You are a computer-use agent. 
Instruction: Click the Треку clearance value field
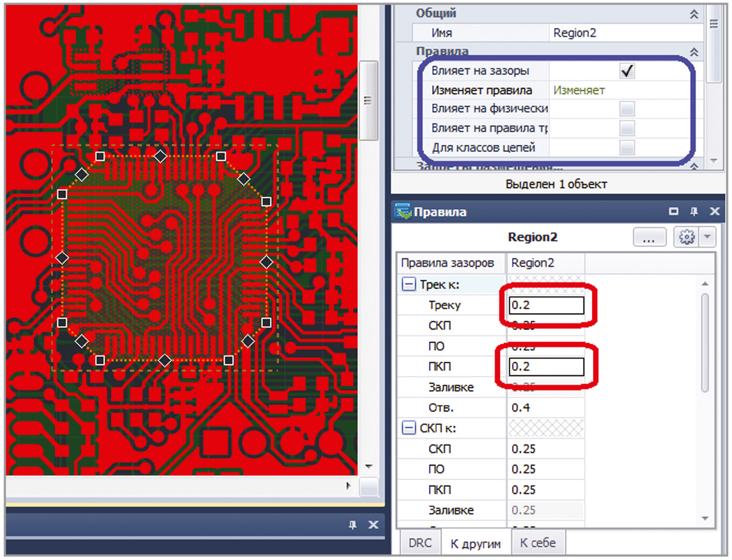click(x=546, y=305)
